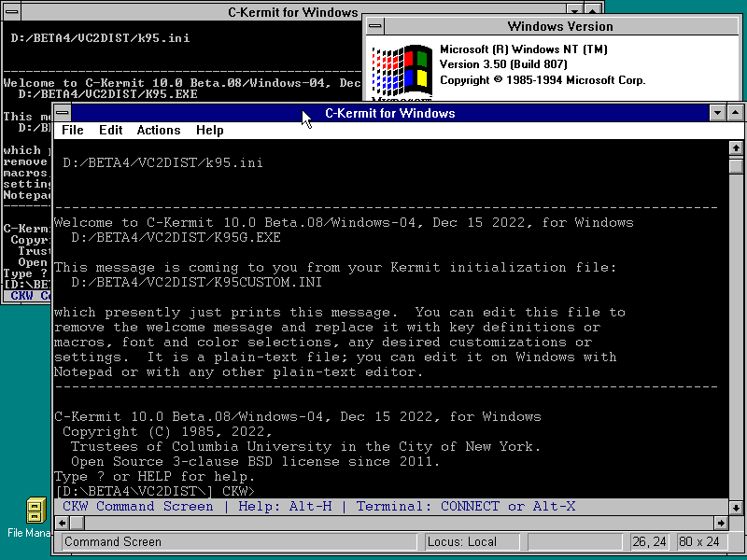Open the Actions menu
The height and width of the screenshot is (560, 747).
point(159,130)
